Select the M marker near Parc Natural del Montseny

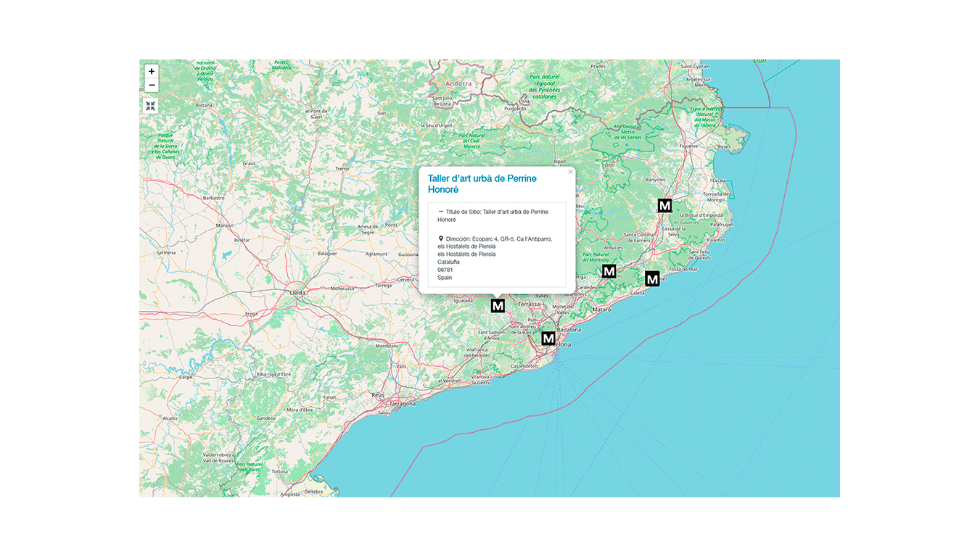tap(609, 271)
